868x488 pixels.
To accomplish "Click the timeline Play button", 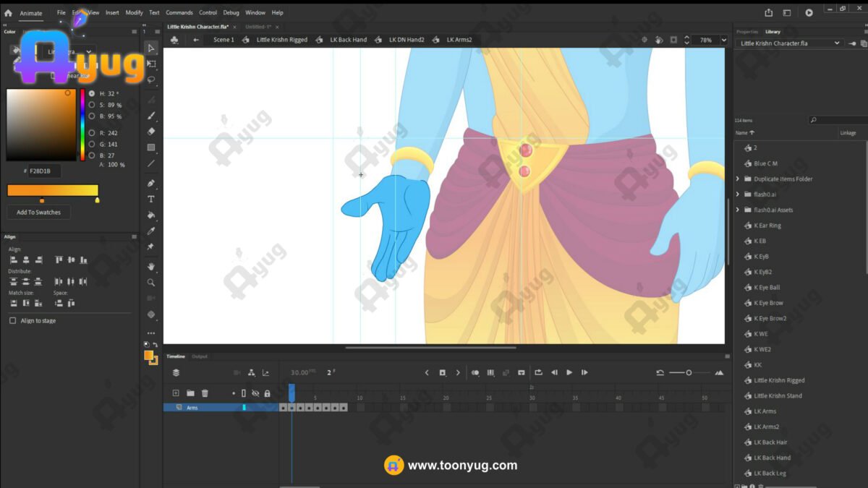I will (569, 373).
